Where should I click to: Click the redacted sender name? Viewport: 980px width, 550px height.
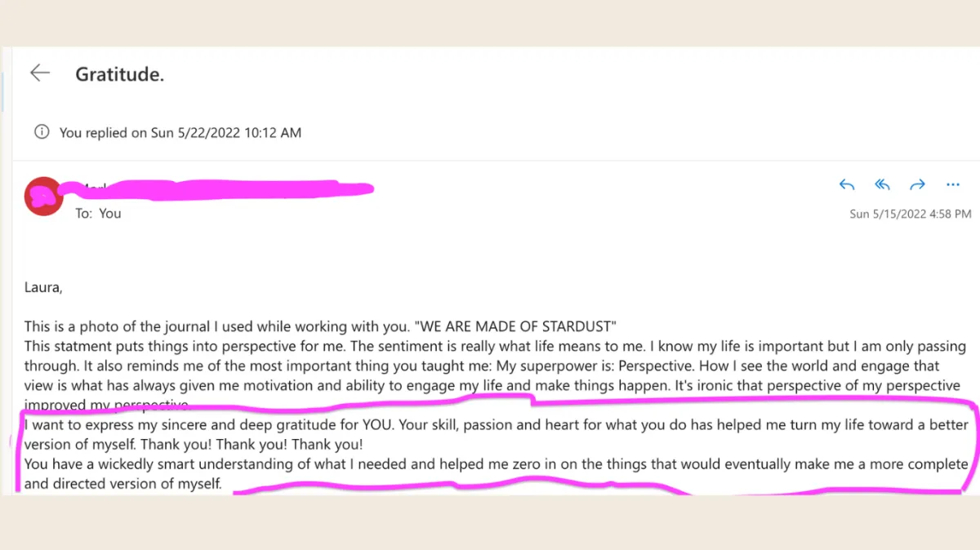[220, 189]
